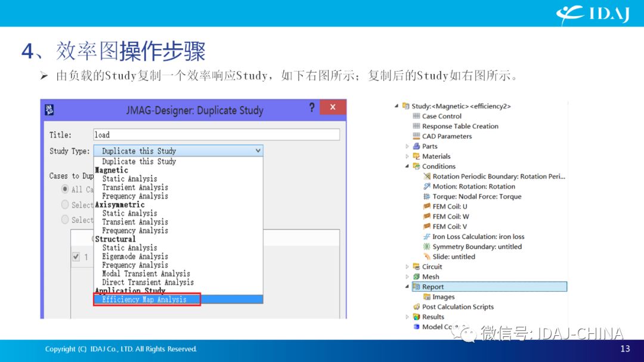Image resolution: width=644 pixels, height=362 pixels.
Task: Expand the Materials tree node
Action: [407, 156]
